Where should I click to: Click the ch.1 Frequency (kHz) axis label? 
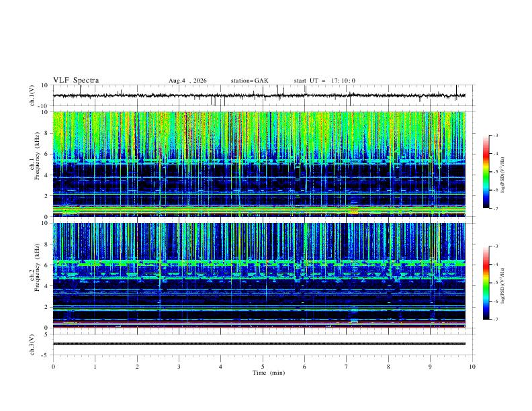(38, 164)
